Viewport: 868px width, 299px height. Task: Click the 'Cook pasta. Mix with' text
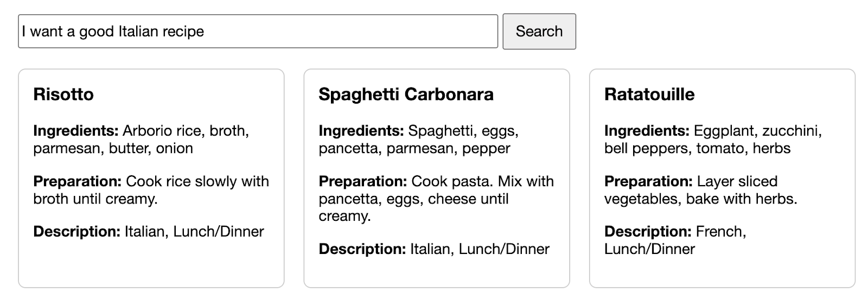[x=482, y=181]
